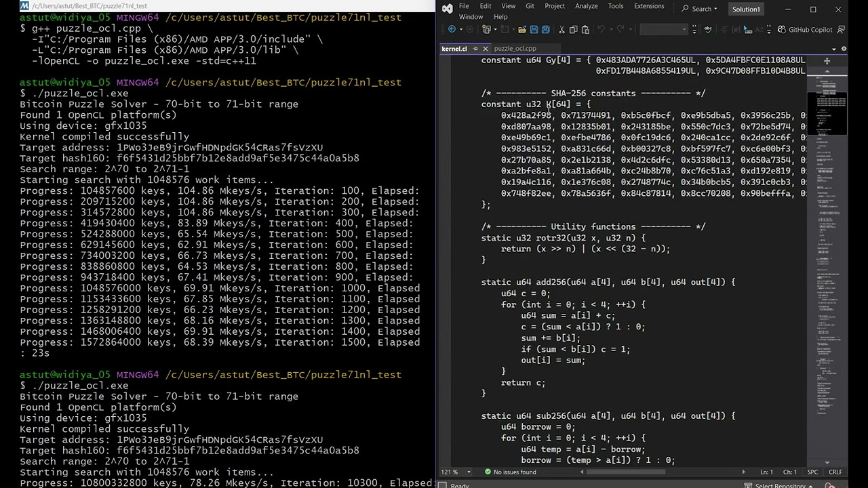Image resolution: width=868 pixels, height=488 pixels.
Task: Click the Solution1 title button
Action: tap(746, 9)
